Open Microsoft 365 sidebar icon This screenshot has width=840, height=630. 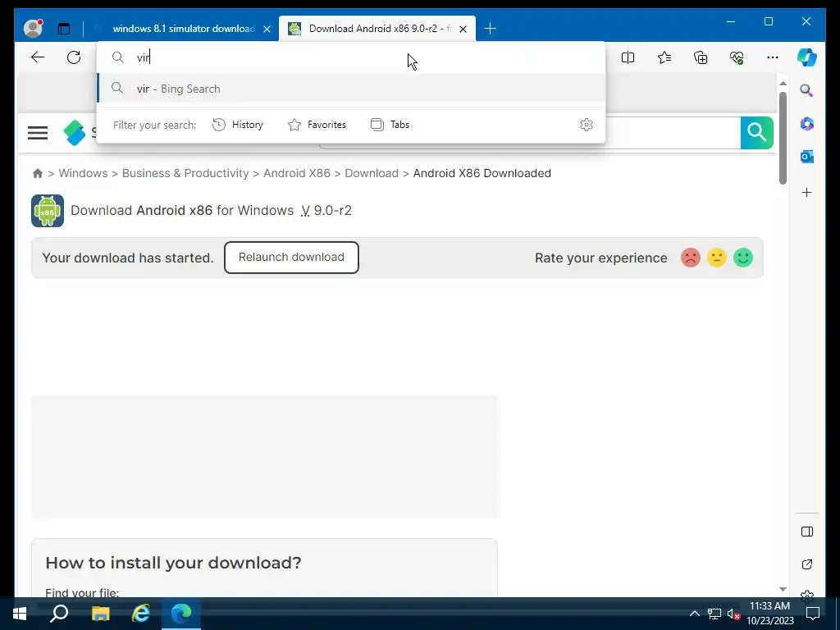807,124
